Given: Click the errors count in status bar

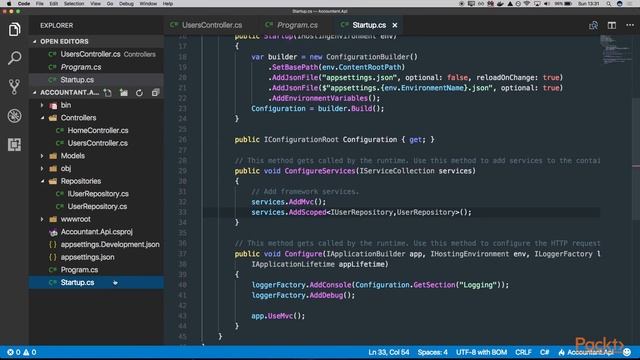Looking at the screenshot, I should click(13, 352).
